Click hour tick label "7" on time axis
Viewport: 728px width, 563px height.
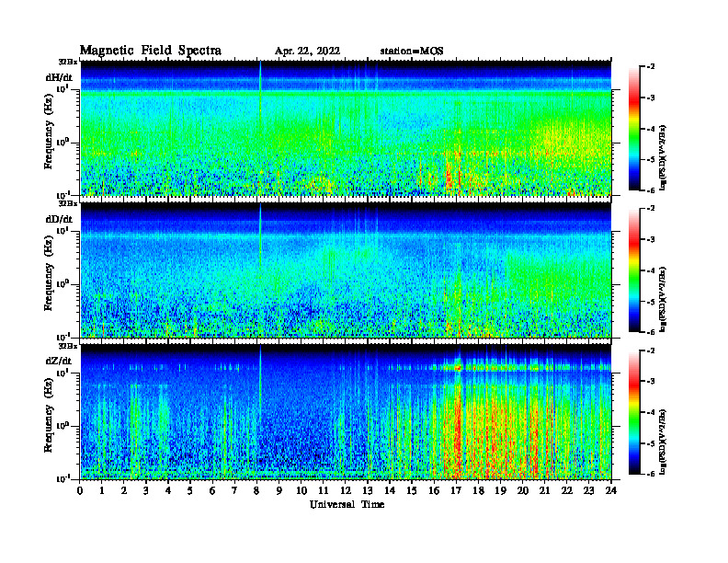(234, 490)
